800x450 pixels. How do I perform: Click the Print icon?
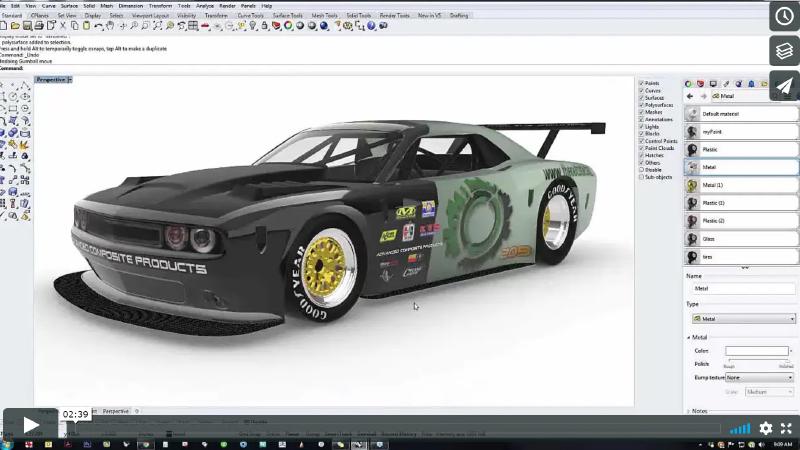tap(39, 26)
